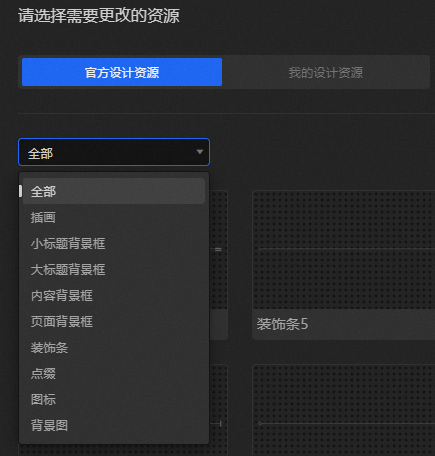Switch to 官方设计资源 tab
Viewport: 435px width, 456px height.
click(122, 72)
